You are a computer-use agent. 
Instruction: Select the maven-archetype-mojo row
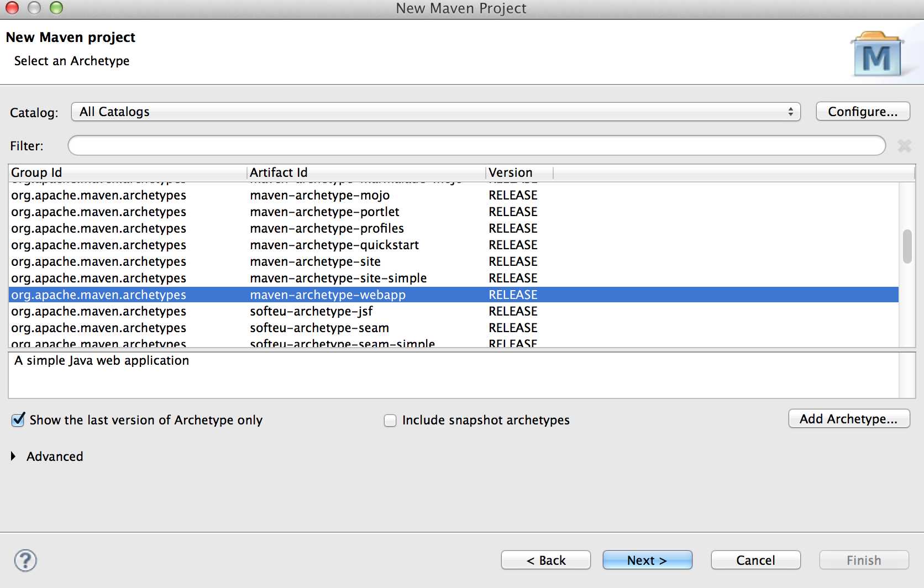[x=454, y=195]
